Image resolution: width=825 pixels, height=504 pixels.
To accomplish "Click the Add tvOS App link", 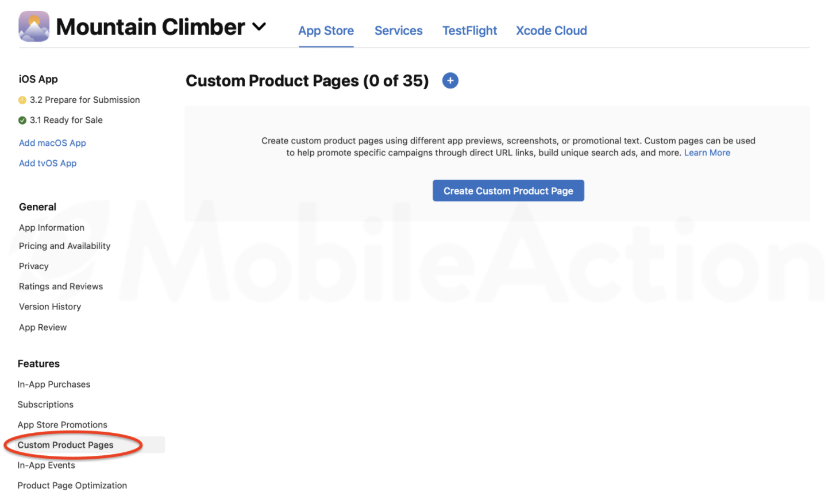I will (x=48, y=163).
